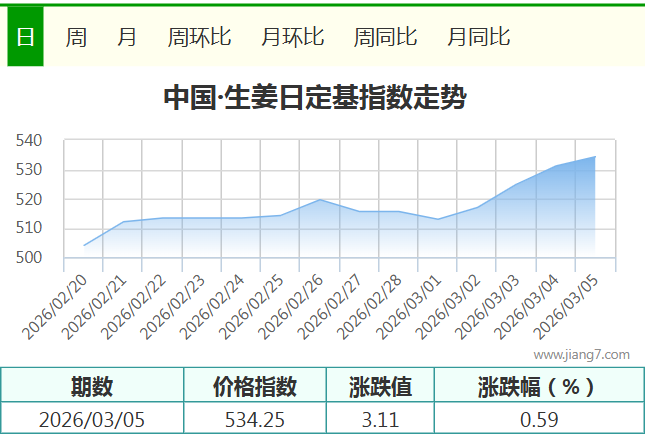Click the 3.11 change value cell
Screen dimensions: 645x440
click(x=380, y=419)
